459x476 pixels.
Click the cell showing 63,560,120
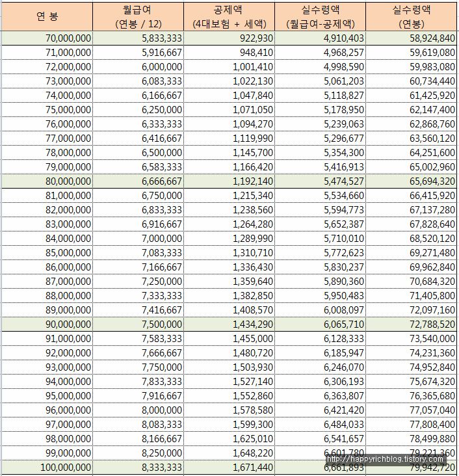[412, 138]
